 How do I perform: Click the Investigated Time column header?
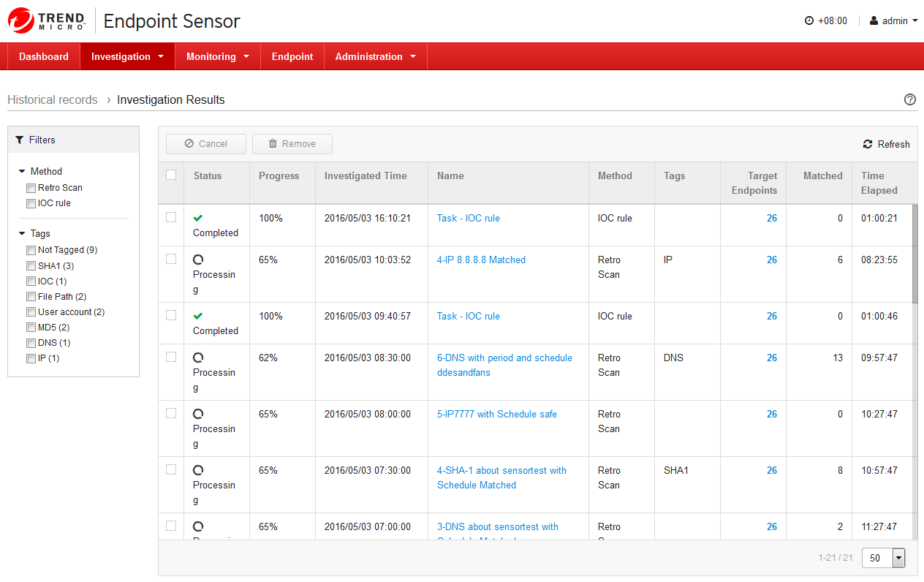click(366, 175)
